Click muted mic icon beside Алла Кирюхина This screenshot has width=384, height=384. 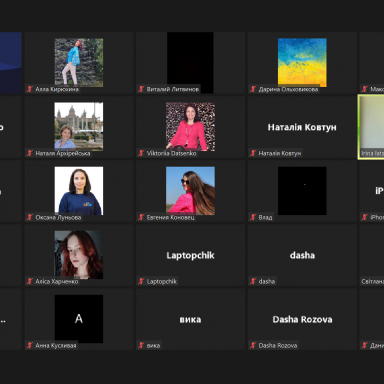pos(30,89)
